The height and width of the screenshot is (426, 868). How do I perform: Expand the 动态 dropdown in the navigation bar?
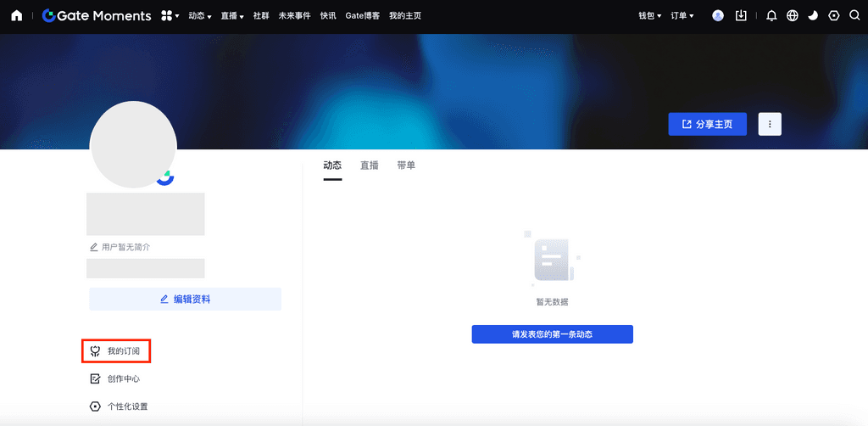coord(199,15)
